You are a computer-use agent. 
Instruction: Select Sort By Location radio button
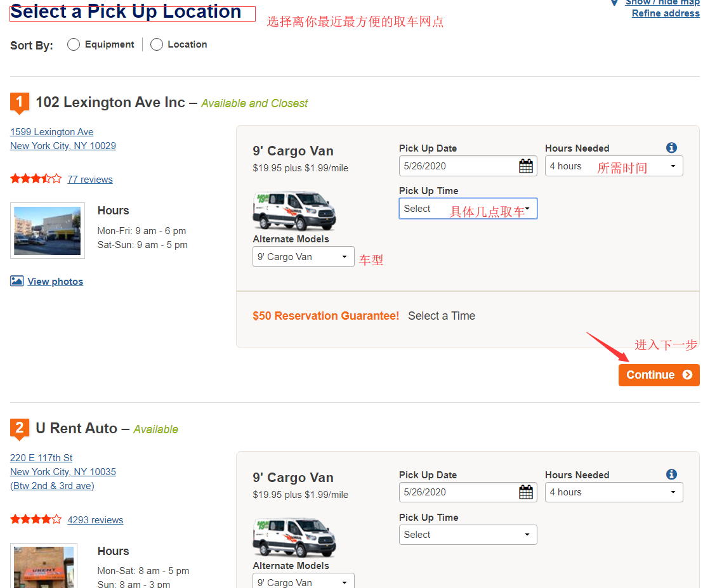157,44
